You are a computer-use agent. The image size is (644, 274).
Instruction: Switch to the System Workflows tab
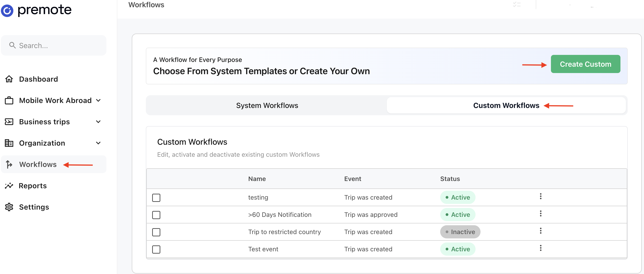pyautogui.click(x=267, y=105)
